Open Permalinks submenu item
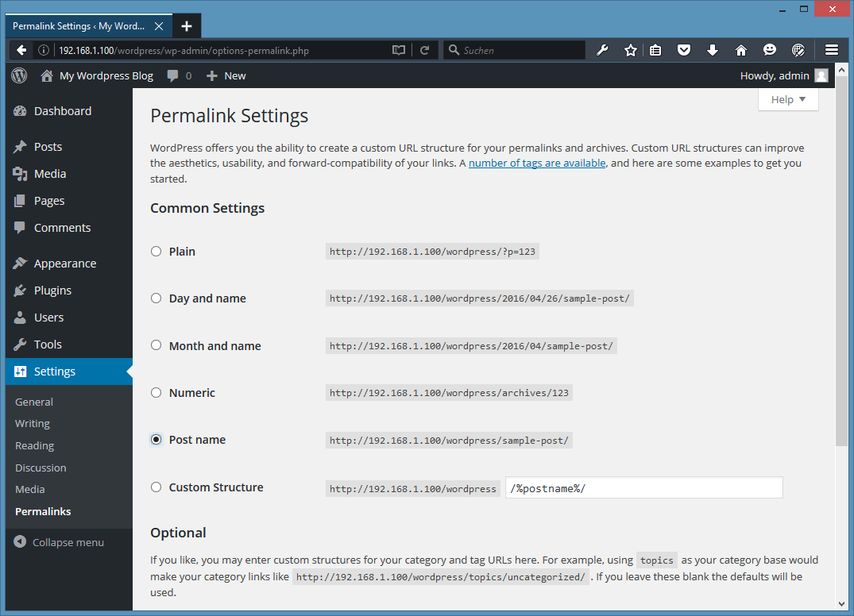Image resolution: width=854 pixels, height=616 pixels. pyautogui.click(x=43, y=511)
